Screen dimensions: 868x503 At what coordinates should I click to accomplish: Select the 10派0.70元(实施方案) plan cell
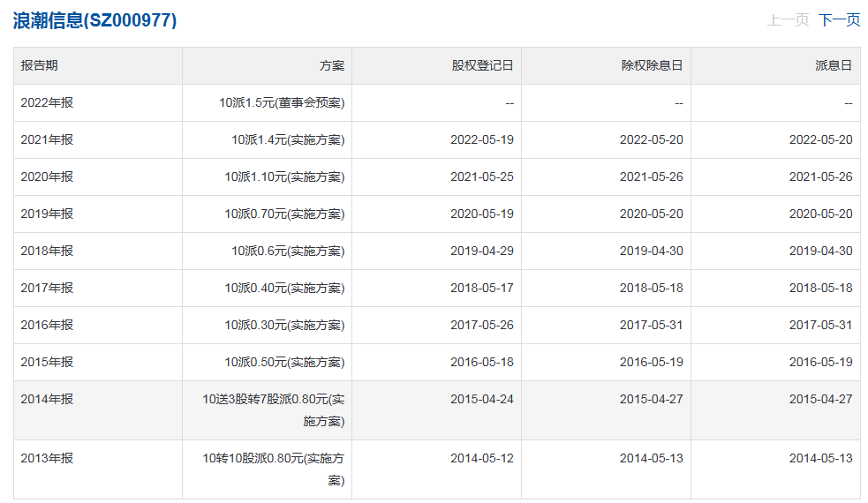(284, 214)
